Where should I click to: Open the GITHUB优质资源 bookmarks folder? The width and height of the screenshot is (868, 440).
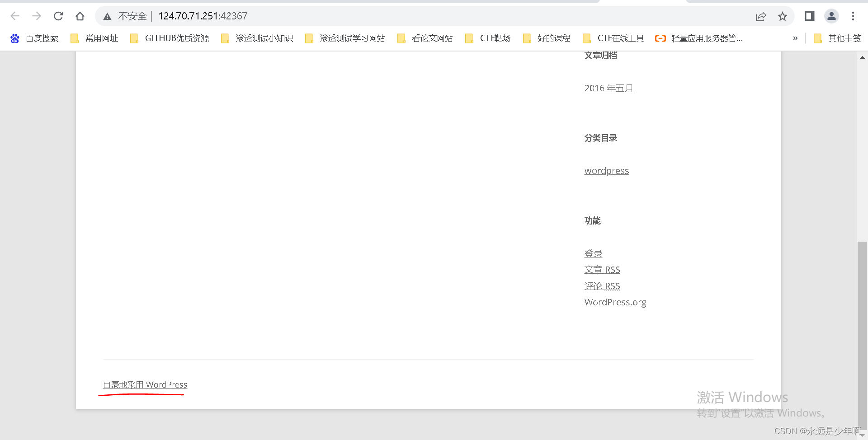pos(170,38)
